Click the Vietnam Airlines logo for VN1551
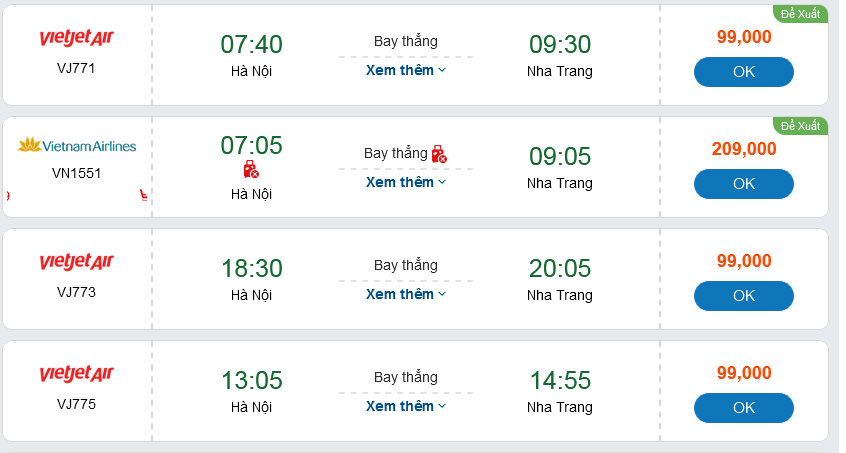 (x=77, y=146)
